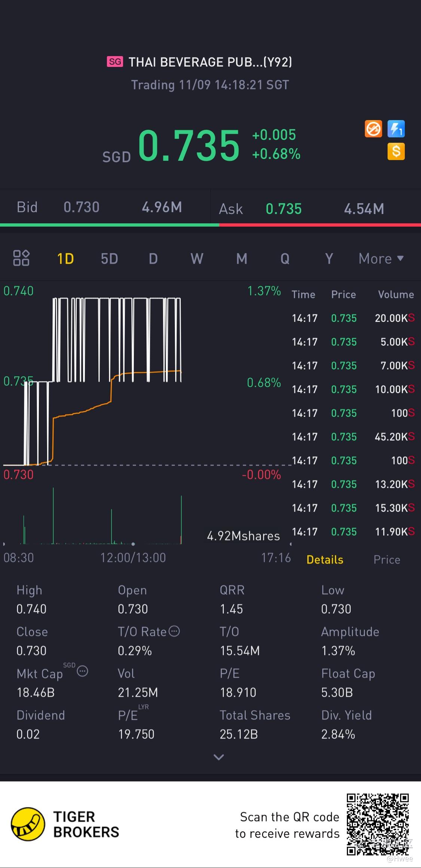Tap the yellow dollar sign icon

(396, 151)
